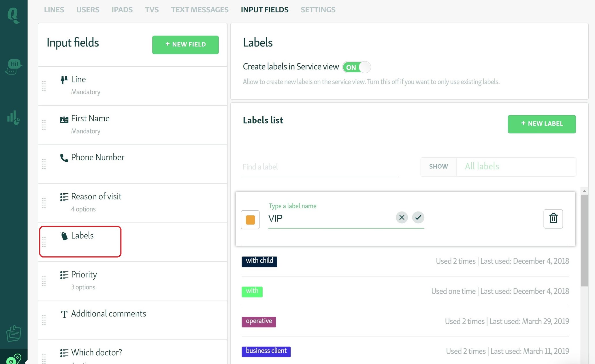Click the trash icon to delete VIP label
The height and width of the screenshot is (364, 595).
pyautogui.click(x=553, y=218)
